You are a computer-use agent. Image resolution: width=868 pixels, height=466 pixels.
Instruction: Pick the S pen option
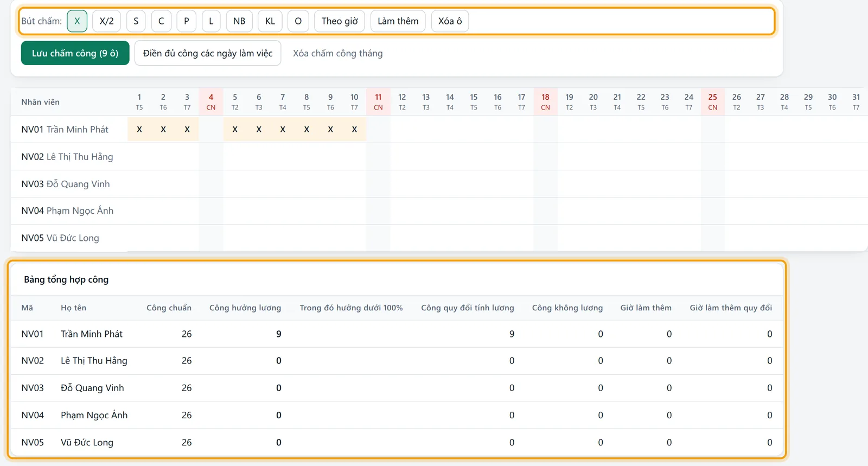tap(136, 21)
